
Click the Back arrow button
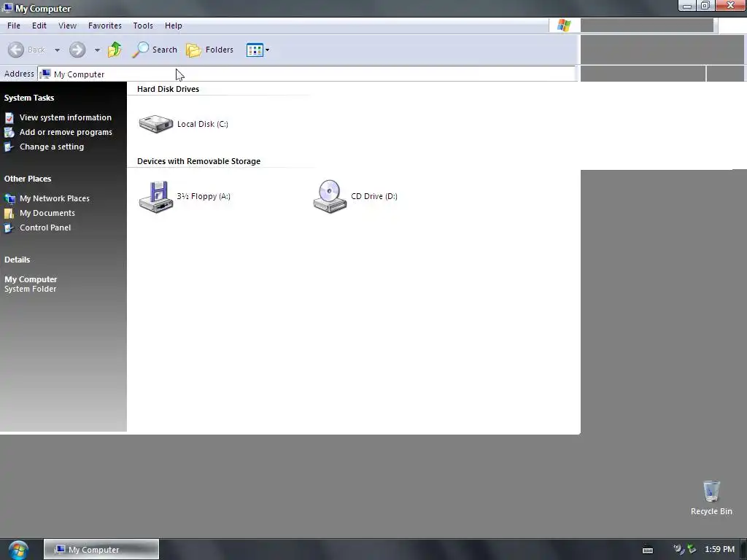click(16, 50)
